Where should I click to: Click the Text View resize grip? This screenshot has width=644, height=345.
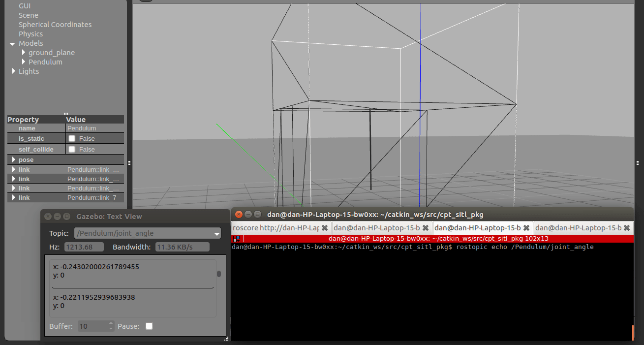point(227,339)
